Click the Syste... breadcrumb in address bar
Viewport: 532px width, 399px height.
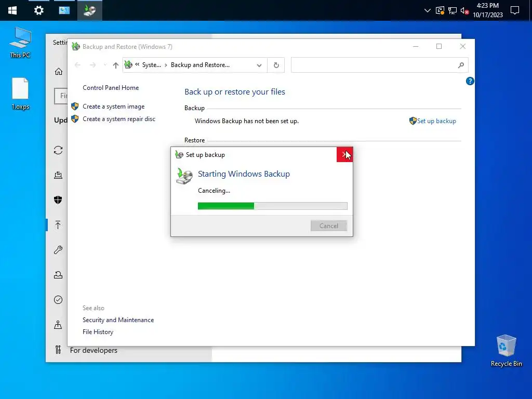coord(151,65)
